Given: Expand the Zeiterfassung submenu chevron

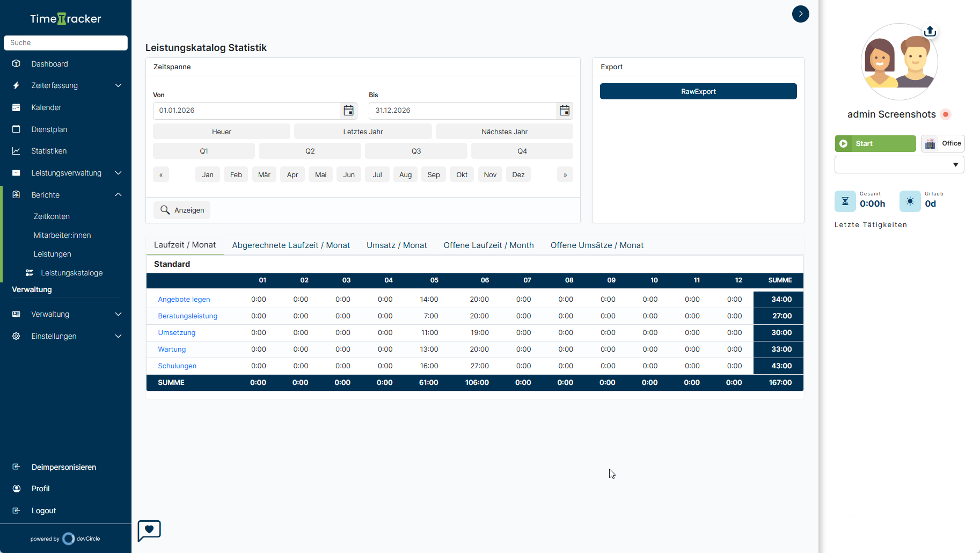Looking at the screenshot, I should pyautogui.click(x=118, y=85).
